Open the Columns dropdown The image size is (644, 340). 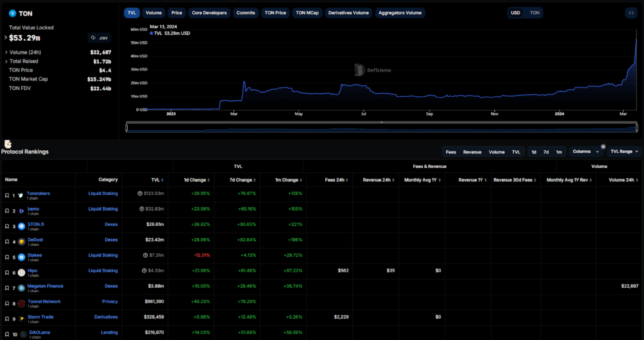586,151
